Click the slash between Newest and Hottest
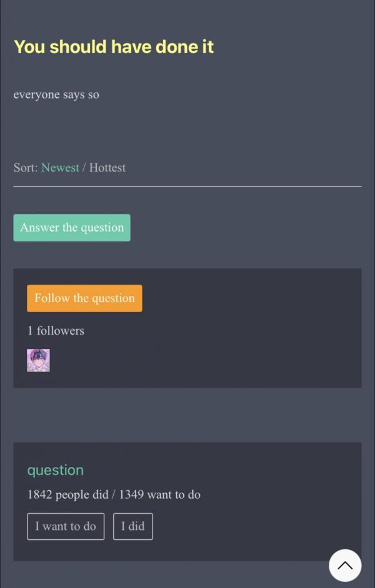Image resolution: width=375 pixels, height=588 pixels. point(84,167)
